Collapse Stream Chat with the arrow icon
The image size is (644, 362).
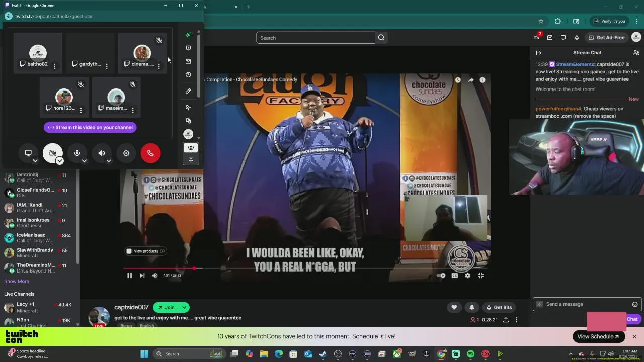(x=538, y=53)
